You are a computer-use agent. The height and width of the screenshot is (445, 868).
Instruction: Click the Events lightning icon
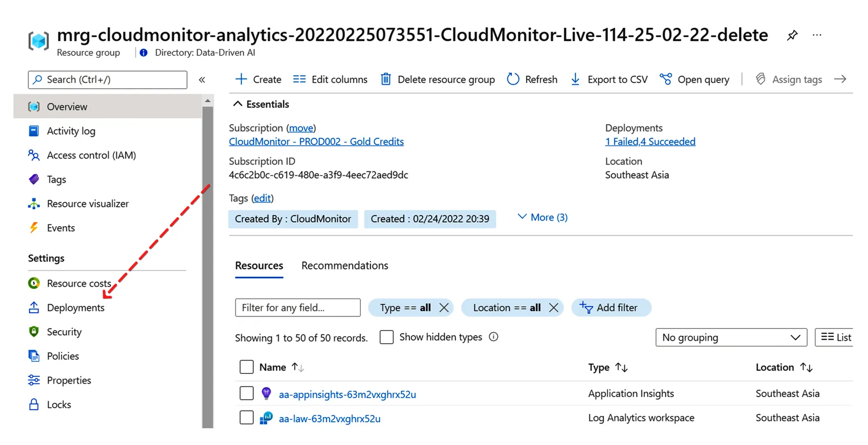click(34, 228)
